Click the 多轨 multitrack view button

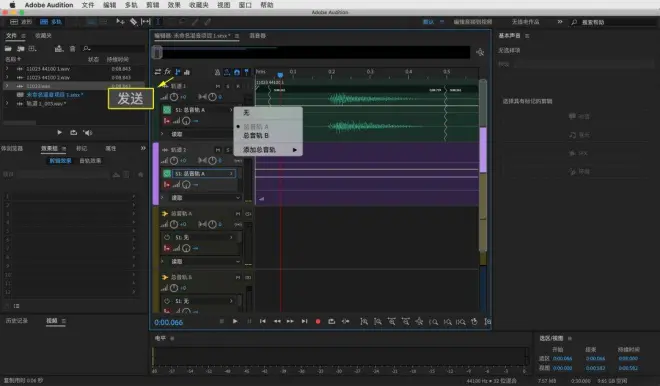point(51,22)
